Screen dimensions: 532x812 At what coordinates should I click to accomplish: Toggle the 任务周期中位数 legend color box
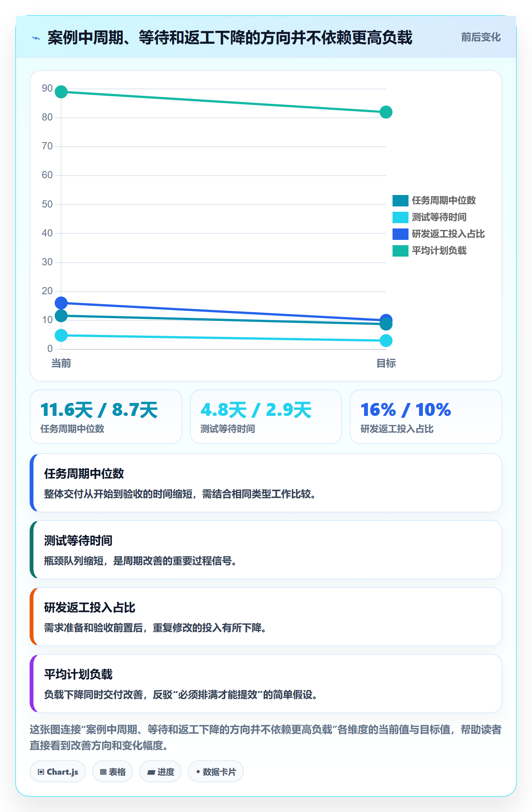coord(400,200)
